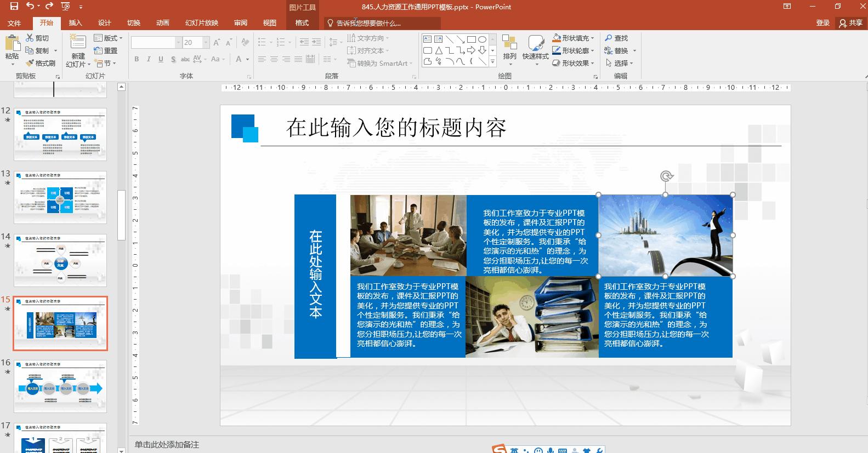
Task: Switch to the 幻灯片放映 Slide Show tab
Action: tap(202, 22)
